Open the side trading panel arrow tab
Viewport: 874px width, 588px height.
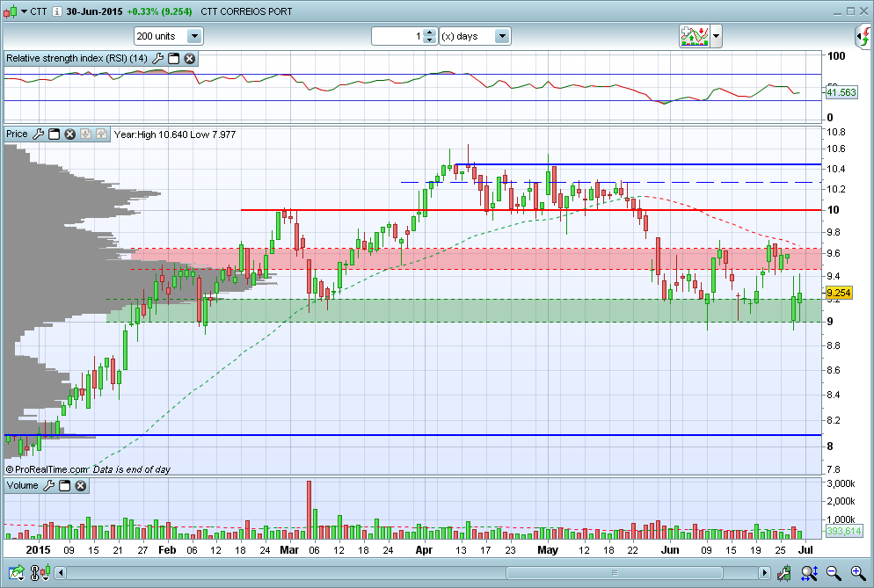coord(863,37)
